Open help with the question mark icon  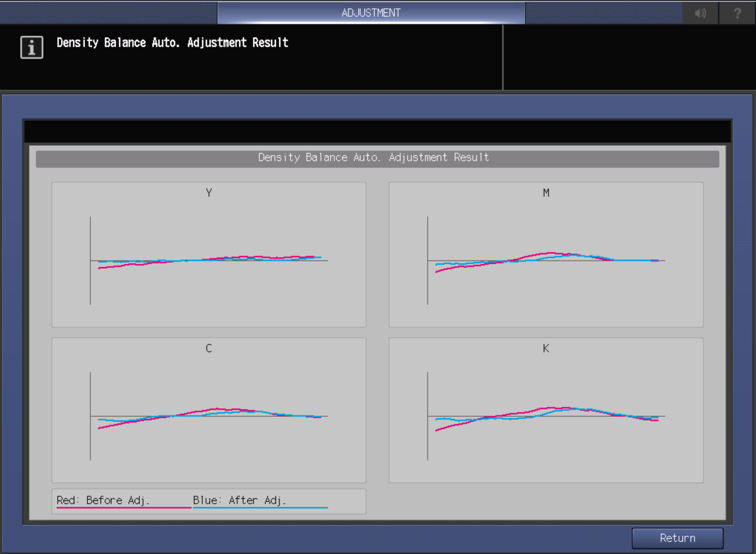click(738, 13)
